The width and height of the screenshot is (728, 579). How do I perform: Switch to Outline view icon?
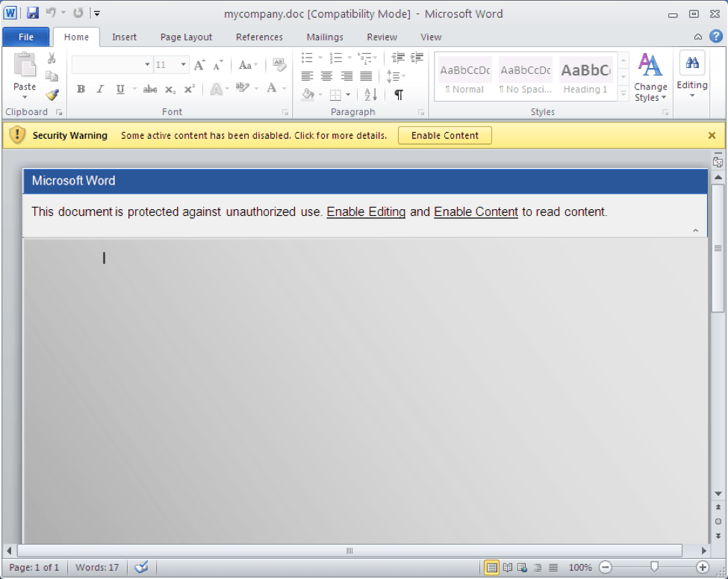pyautogui.click(x=538, y=567)
